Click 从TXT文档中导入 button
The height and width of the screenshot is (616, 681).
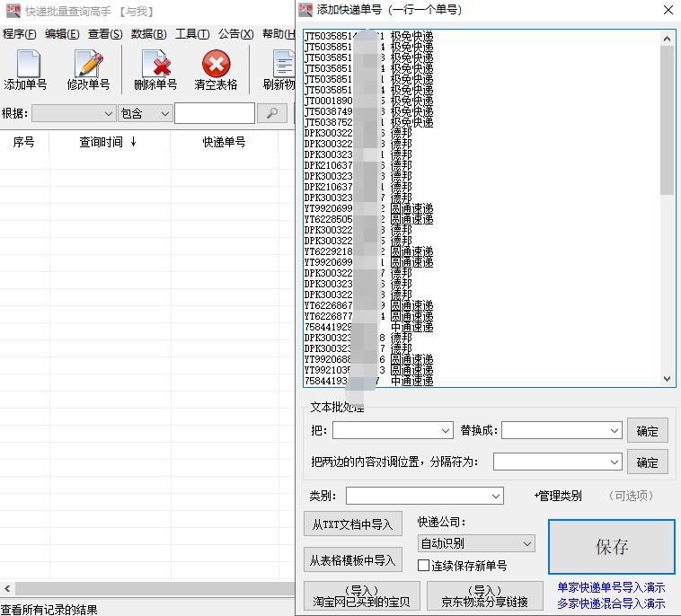[x=352, y=524]
